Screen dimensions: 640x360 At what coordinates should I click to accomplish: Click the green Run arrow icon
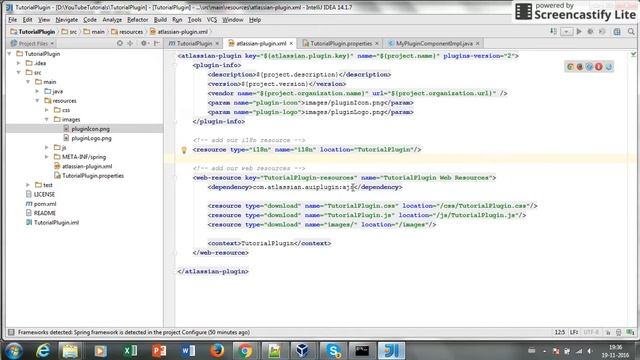579,31
